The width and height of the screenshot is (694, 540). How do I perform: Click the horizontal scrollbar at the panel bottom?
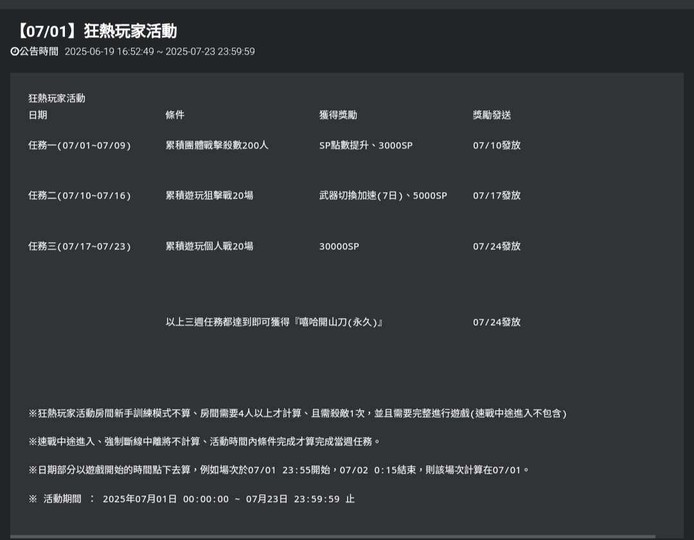tap(333, 537)
